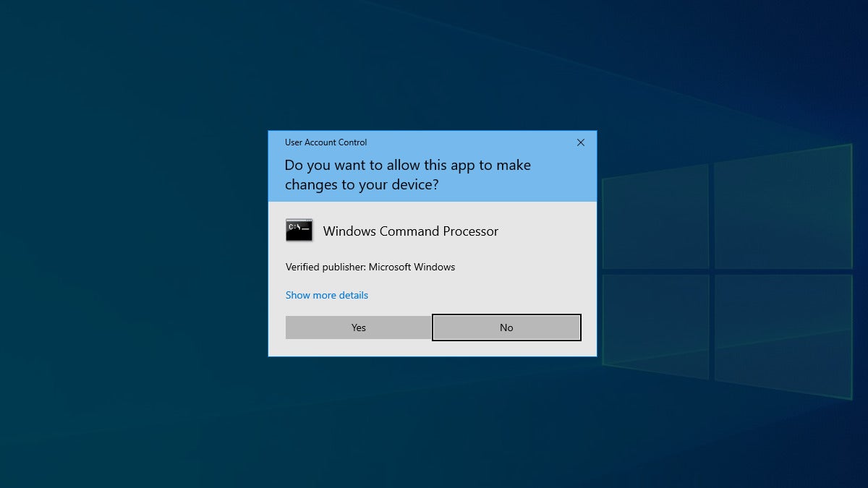Click Yes to allow the app
The width and height of the screenshot is (868, 488).
point(359,328)
